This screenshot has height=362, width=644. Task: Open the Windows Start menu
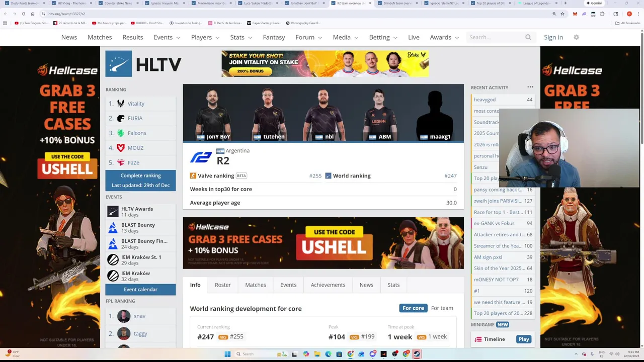tap(227, 354)
